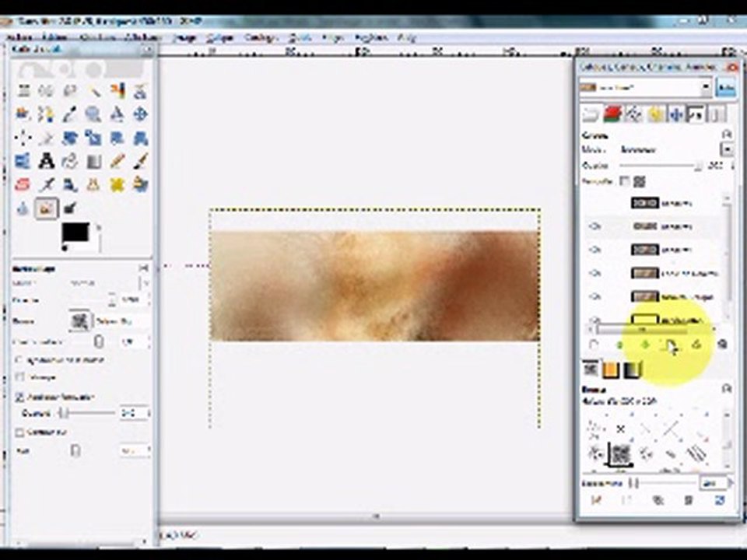The width and height of the screenshot is (747, 560).
Task: Select the Eraser tool
Action: (x=23, y=185)
